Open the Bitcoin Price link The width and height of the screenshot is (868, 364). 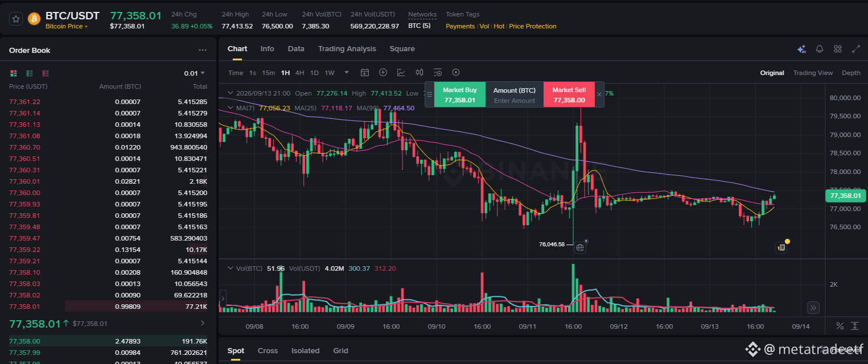[66, 26]
